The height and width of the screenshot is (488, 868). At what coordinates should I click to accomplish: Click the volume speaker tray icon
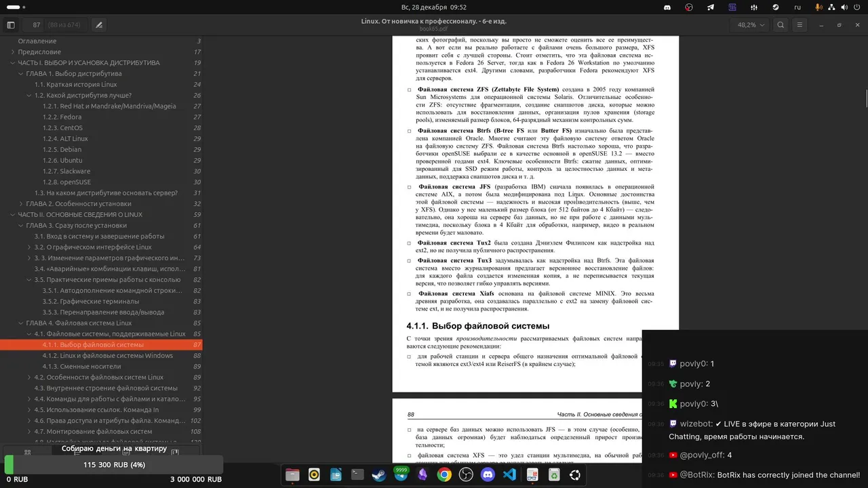click(x=845, y=7)
